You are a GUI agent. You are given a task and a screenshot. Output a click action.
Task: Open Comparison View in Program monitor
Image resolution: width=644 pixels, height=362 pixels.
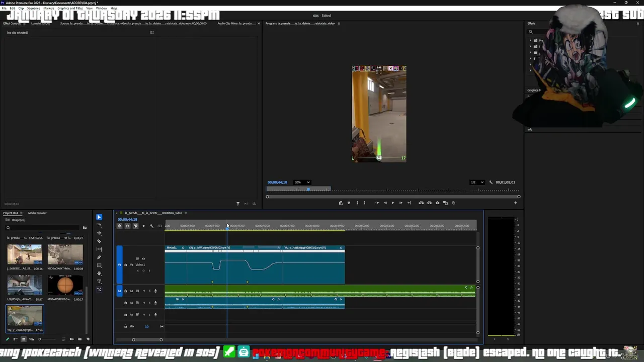click(445, 203)
